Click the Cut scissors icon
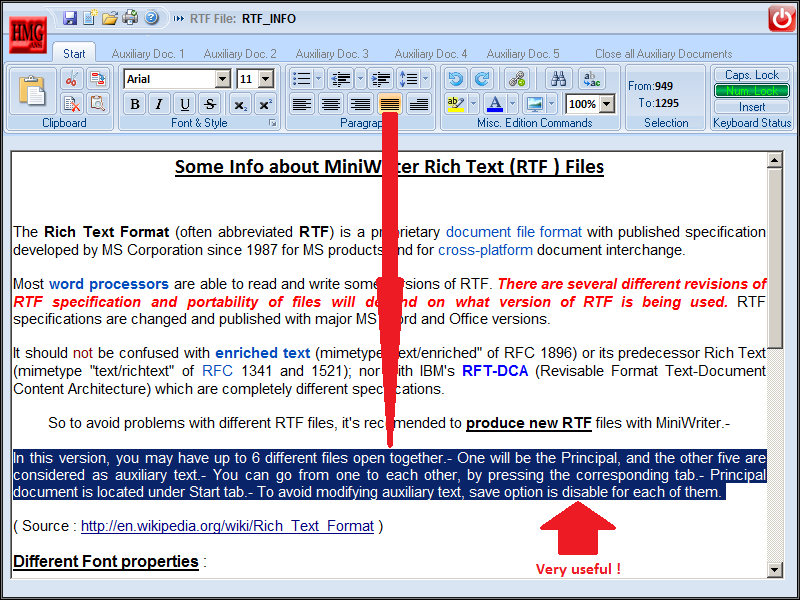The height and width of the screenshot is (600, 800). (72, 79)
